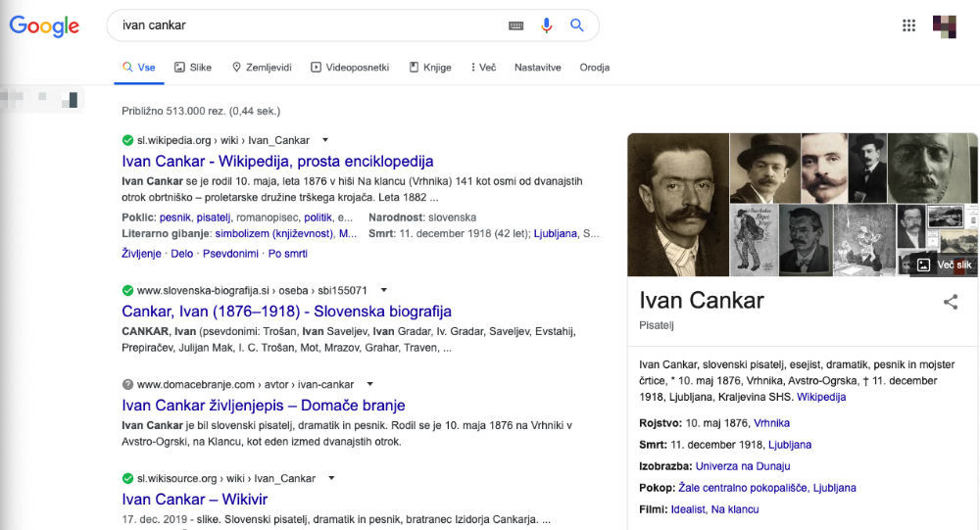Open the Google apps grid

[908, 25]
